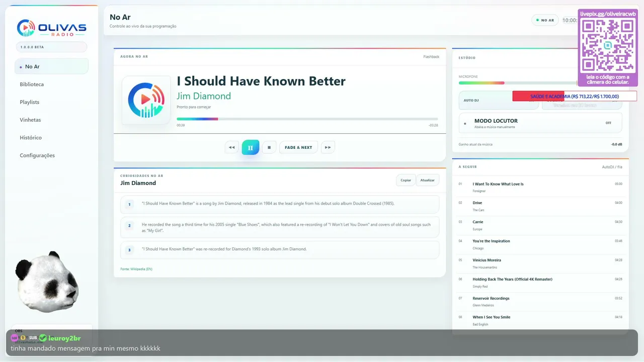The height and width of the screenshot is (362, 644).
Task: Toggle the Auto DJ switch
Action: pyautogui.click(x=499, y=100)
